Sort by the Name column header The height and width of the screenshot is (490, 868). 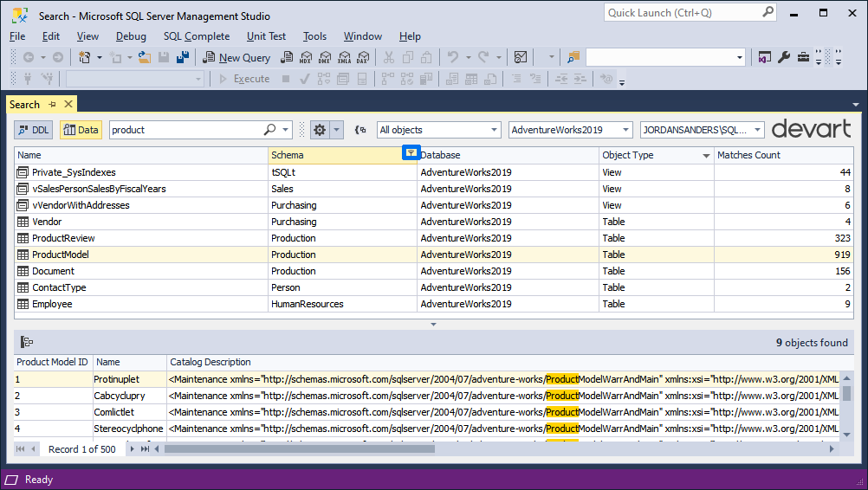click(141, 156)
